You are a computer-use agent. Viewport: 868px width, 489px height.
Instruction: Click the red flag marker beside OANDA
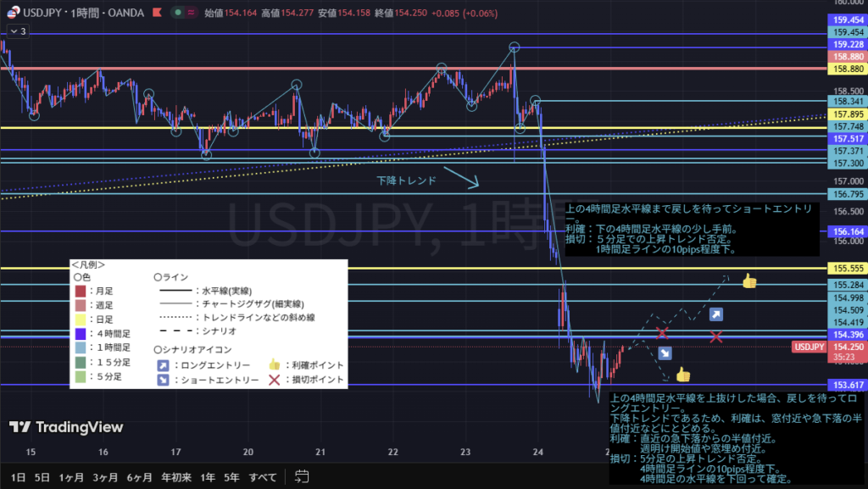point(156,13)
